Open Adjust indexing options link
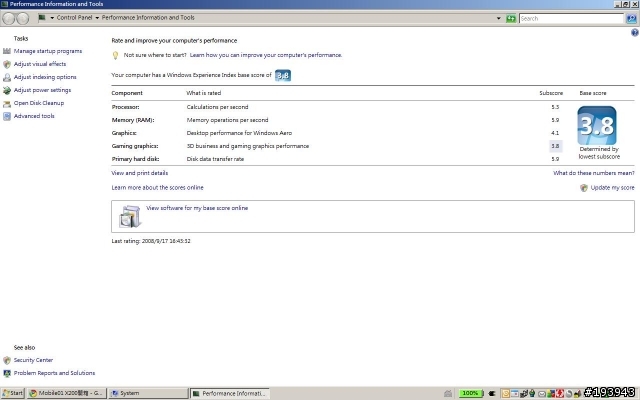 click(45, 77)
